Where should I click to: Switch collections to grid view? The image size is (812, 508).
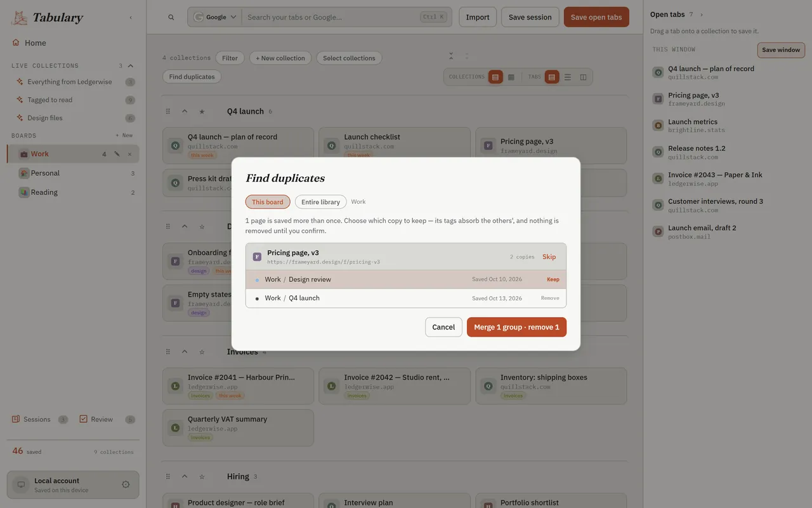pos(511,77)
